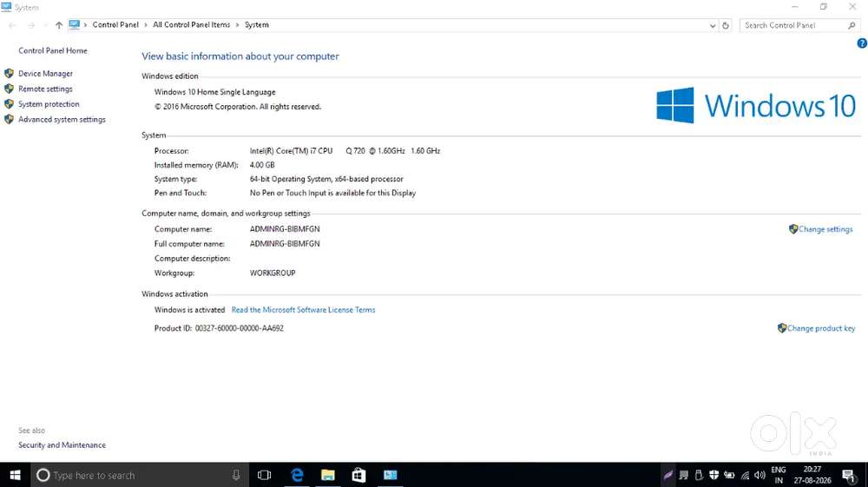The height and width of the screenshot is (487, 868).
Task: Click the computer icon in address bar
Action: click(x=74, y=25)
